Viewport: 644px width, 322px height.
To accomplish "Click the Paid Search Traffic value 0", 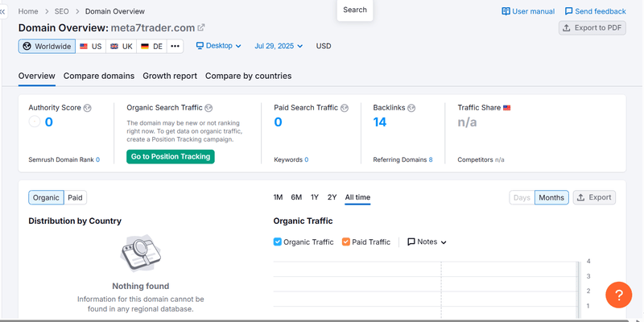I will pyautogui.click(x=278, y=122).
